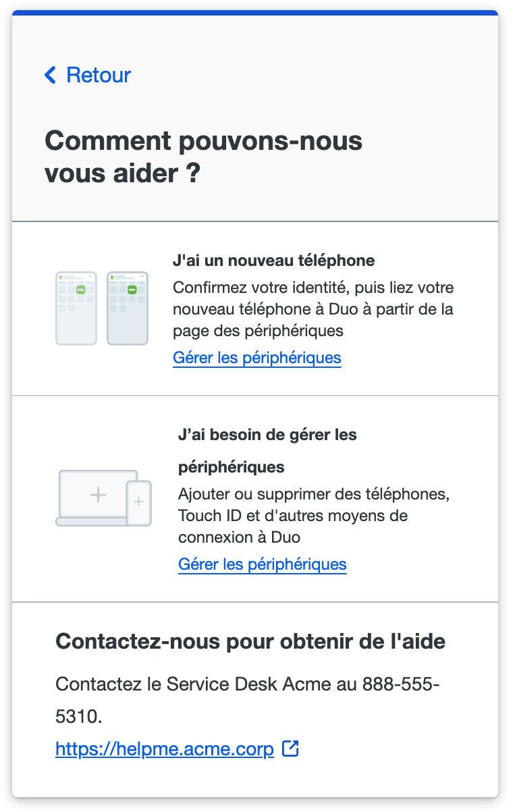The height and width of the screenshot is (812, 515).
Task: Click the back chevron arrow icon
Action: [x=49, y=75]
